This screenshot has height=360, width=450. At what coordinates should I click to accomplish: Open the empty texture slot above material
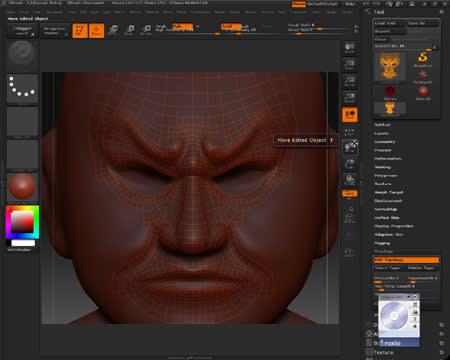click(23, 154)
